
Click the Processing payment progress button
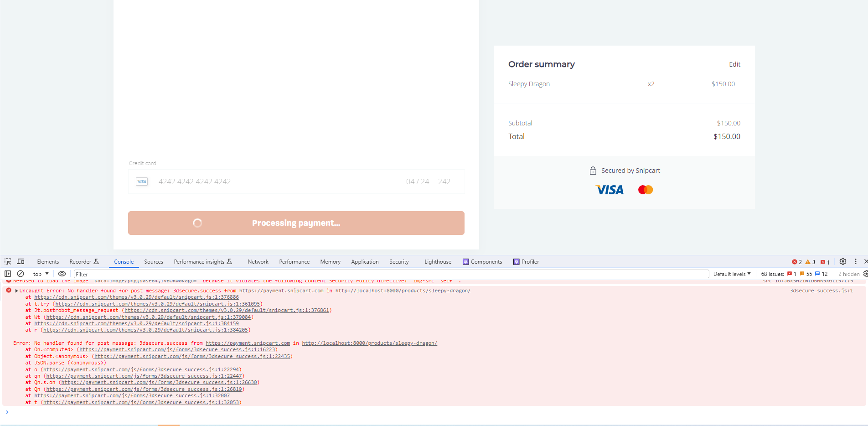point(296,223)
